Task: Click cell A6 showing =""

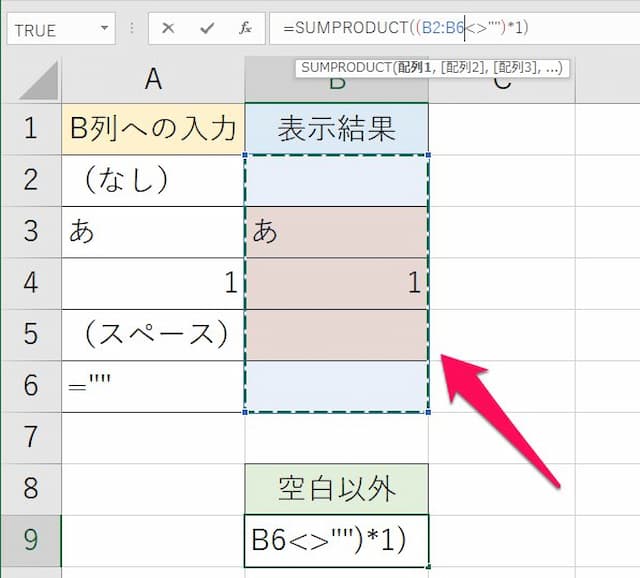Action: point(153,386)
